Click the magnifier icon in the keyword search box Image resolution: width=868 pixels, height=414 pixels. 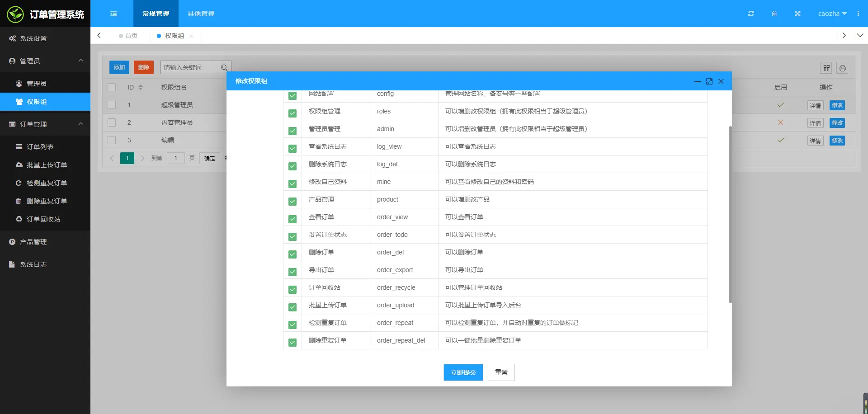click(x=224, y=67)
